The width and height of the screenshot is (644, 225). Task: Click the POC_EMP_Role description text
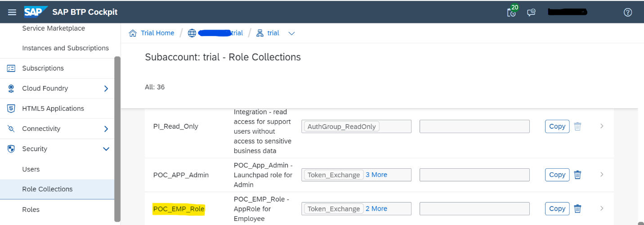click(x=261, y=209)
